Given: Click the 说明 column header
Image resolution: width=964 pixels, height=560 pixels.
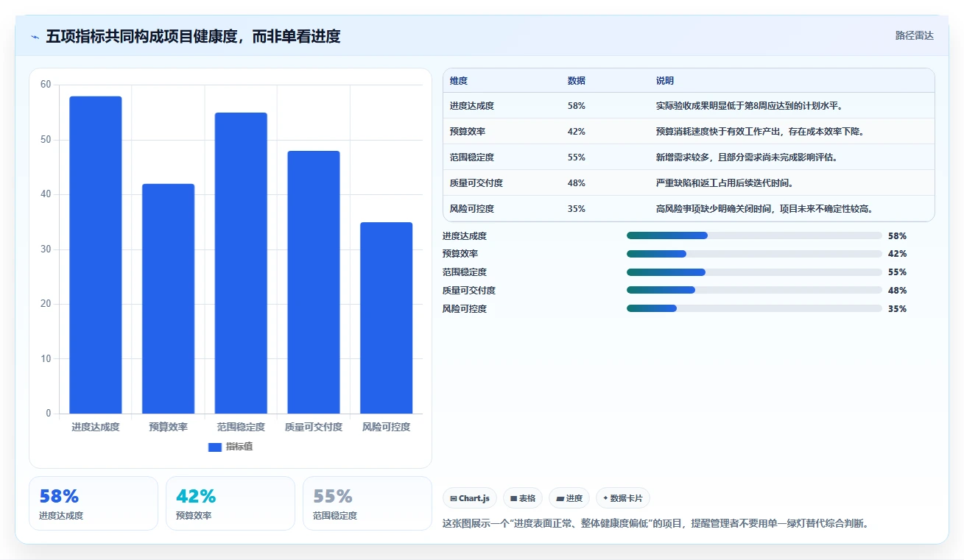Looking at the screenshot, I should pyautogui.click(x=665, y=81).
